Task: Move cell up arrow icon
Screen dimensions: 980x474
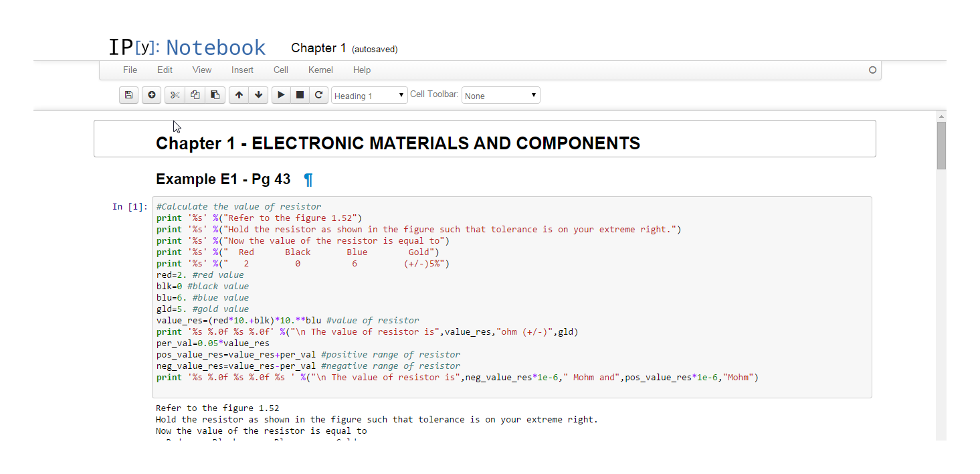Action: [239, 95]
